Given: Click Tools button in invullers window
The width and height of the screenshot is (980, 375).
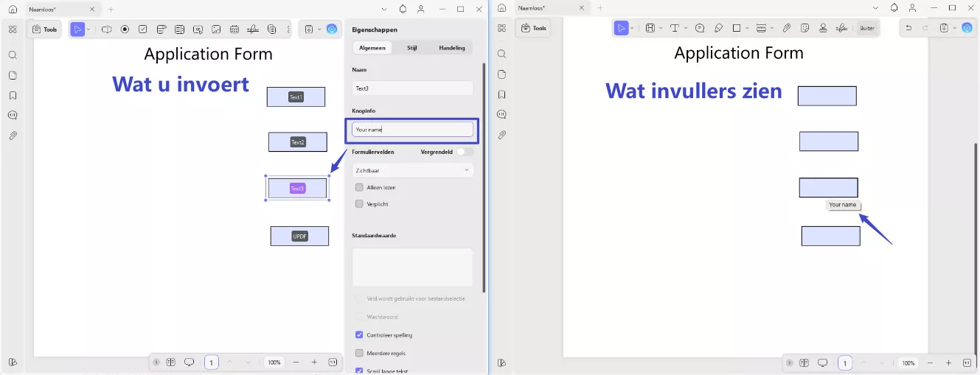Looking at the screenshot, I should point(534,28).
